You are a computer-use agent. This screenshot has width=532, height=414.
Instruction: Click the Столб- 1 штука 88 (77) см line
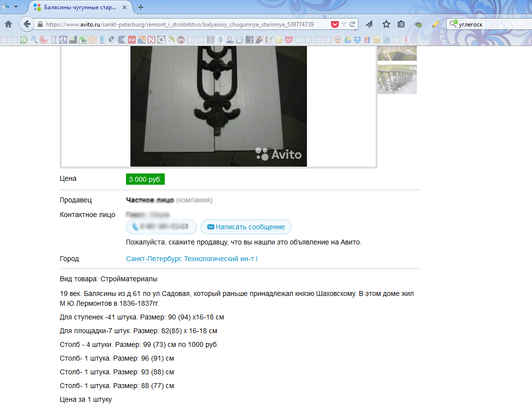coord(117,386)
